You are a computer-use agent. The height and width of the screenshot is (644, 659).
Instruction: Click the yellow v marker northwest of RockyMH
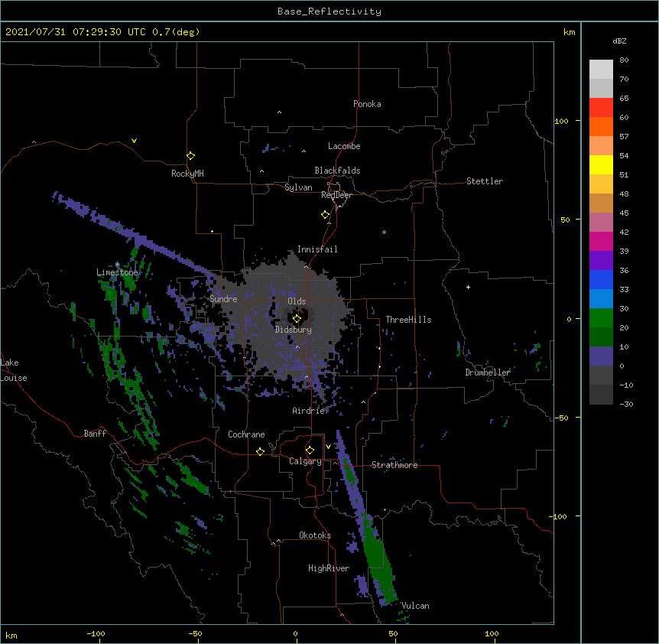coord(134,141)
